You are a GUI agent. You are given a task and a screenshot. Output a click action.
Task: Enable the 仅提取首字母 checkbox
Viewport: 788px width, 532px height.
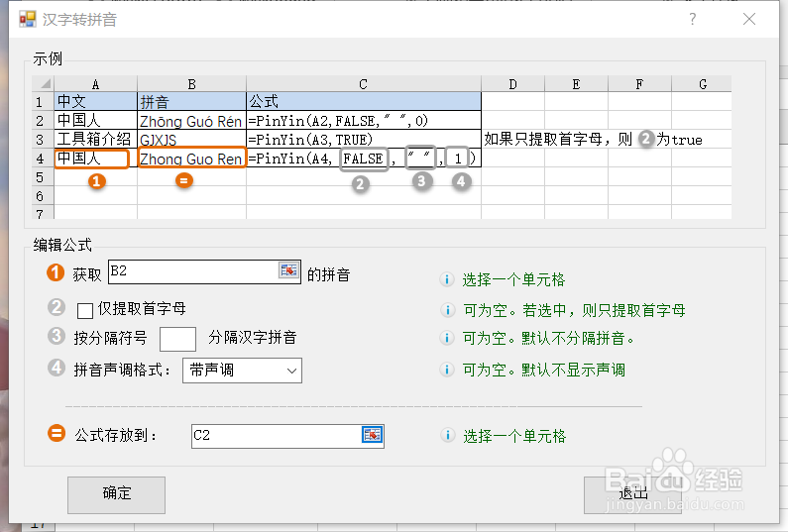tap(85, 310)
